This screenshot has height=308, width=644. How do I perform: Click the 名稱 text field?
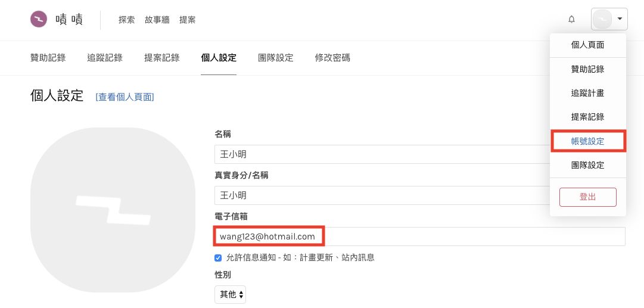(382, 154)
